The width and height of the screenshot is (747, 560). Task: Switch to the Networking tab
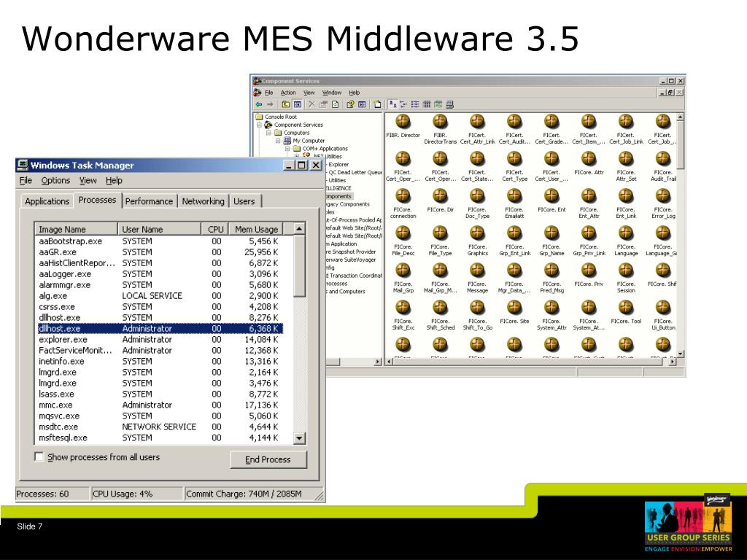pyautogui.click(x=203, y=201)
